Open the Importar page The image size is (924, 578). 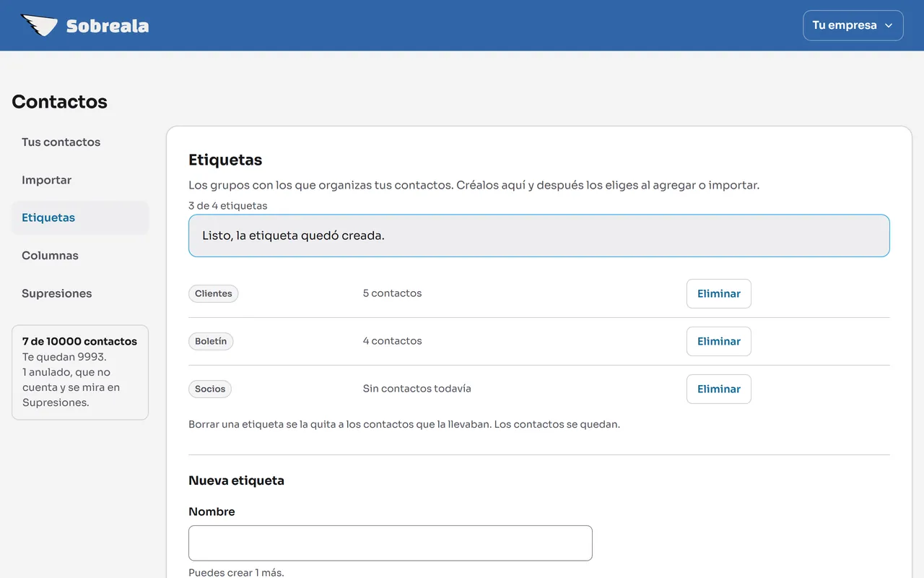pyautogui.click(x=80, y=180)
